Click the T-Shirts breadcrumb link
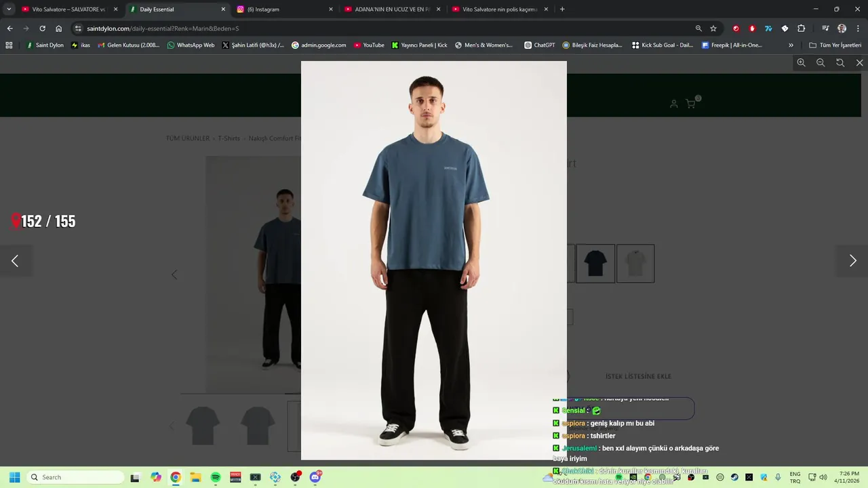 click(229, 138)
